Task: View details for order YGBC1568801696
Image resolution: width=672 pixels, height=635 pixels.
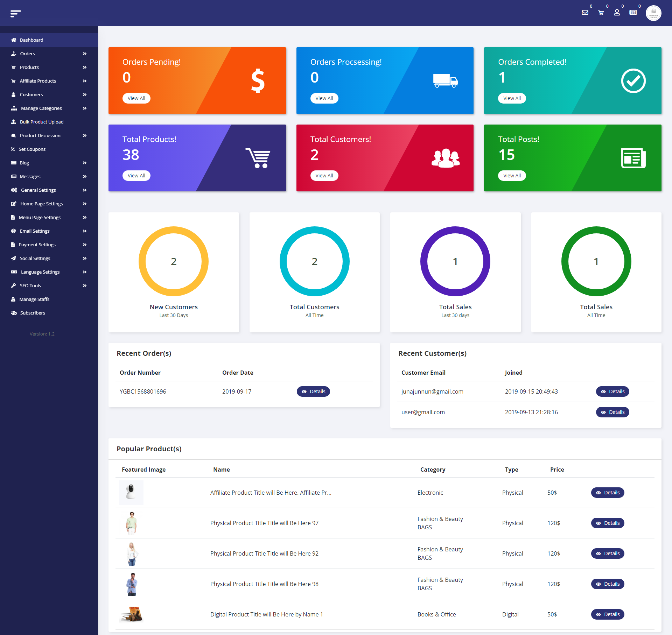Action: pyautogui.click(x=313, y=391)
